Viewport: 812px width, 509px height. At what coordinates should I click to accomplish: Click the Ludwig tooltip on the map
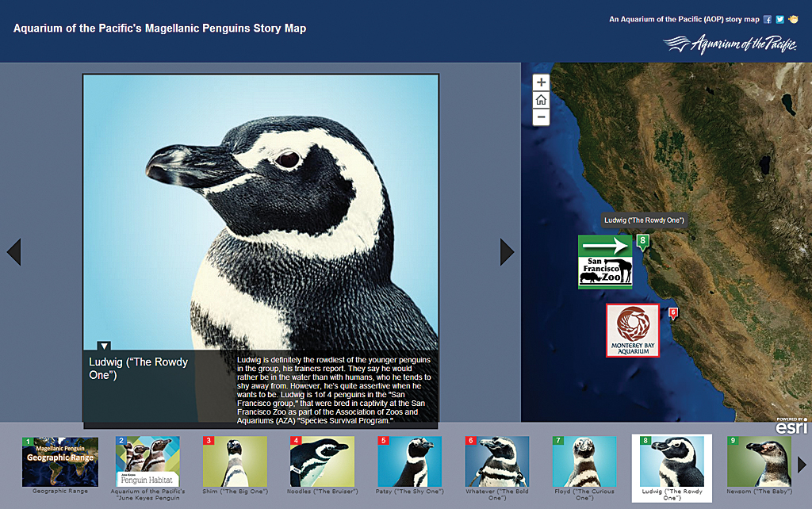644,220
